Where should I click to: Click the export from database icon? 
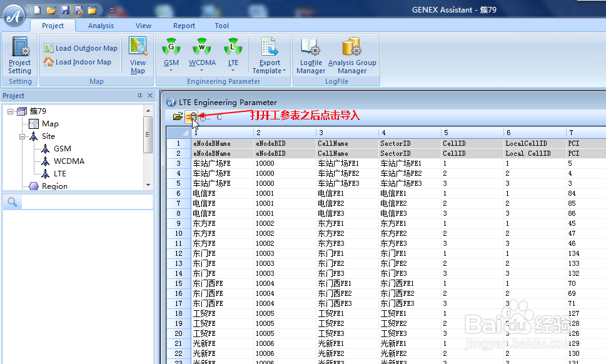[x=205, y=116]
